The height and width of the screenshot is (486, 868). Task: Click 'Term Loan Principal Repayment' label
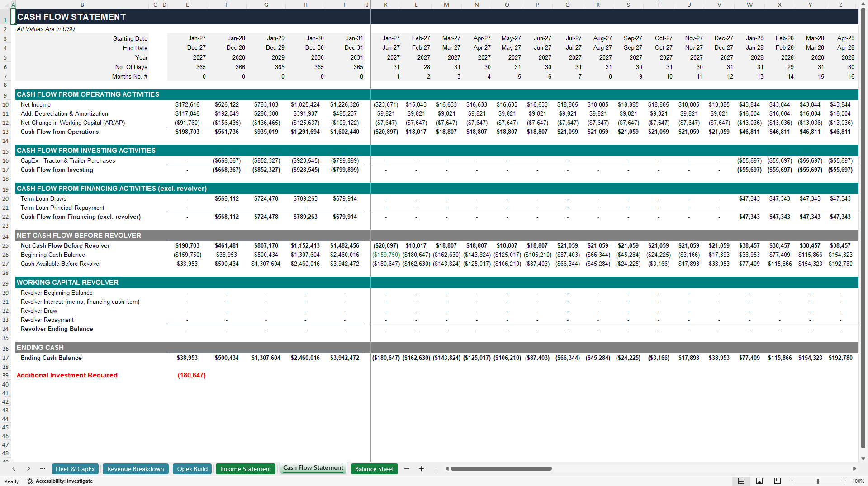click(x=62, y=208)
